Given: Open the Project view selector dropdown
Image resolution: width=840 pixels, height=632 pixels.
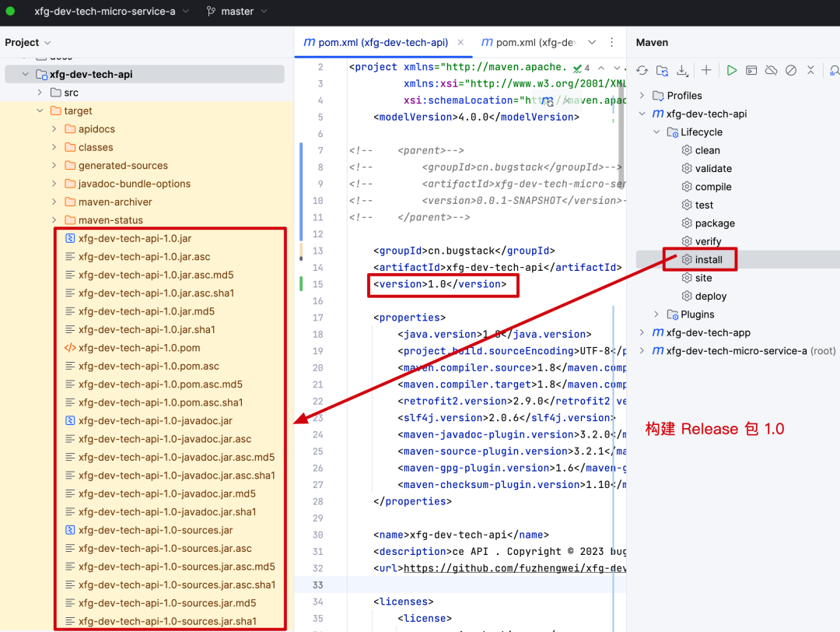Looking at the screenshot, I should click(x=28, y=42).
